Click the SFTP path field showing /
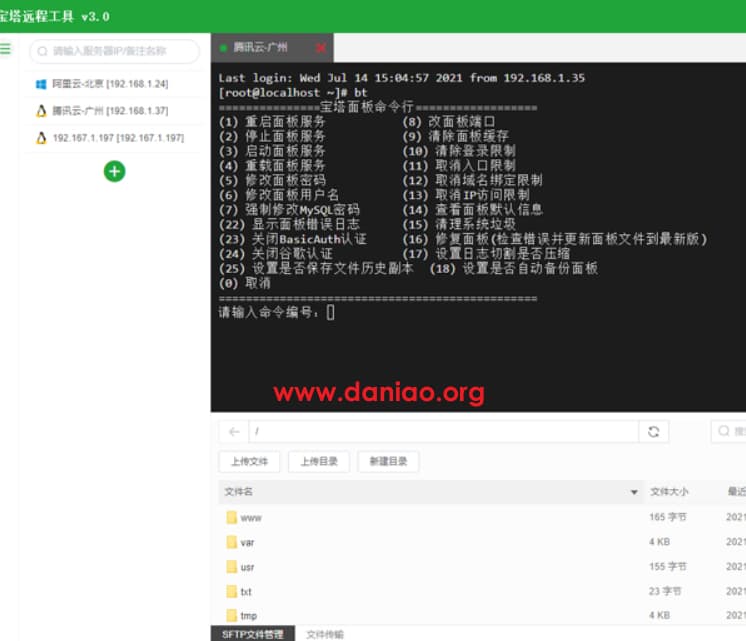 (443, 432)
